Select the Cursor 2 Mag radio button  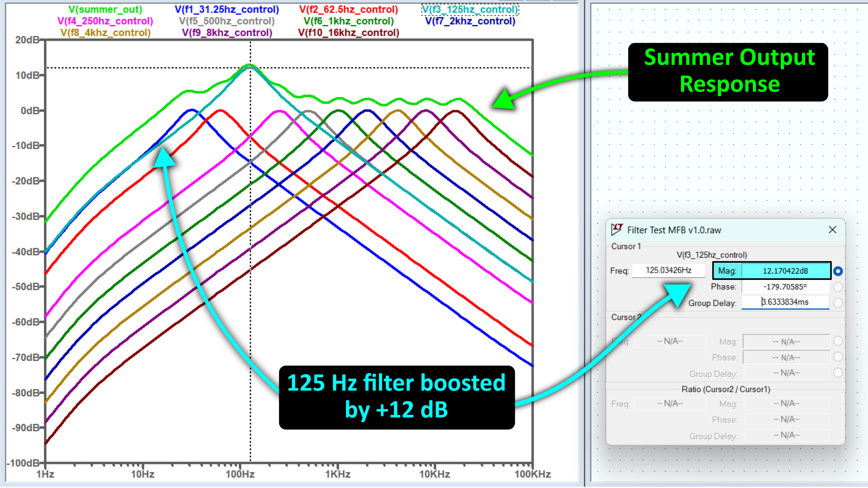(838, 341)
